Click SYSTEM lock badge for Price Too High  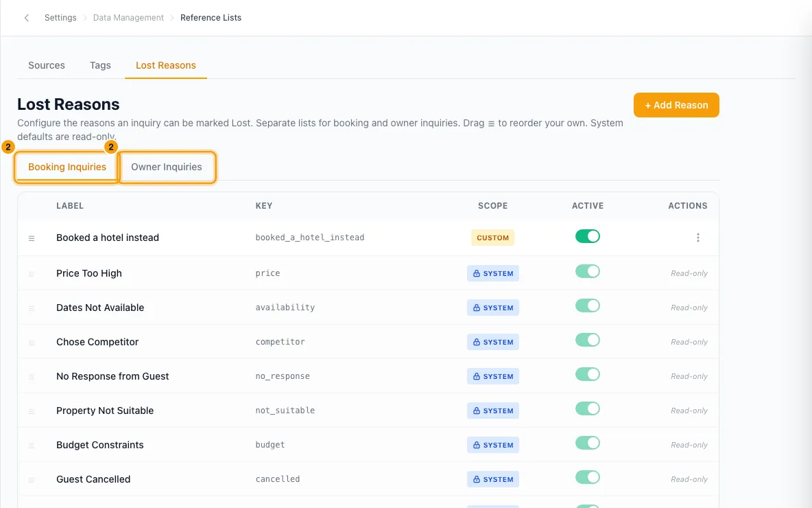tap(493, 273)
